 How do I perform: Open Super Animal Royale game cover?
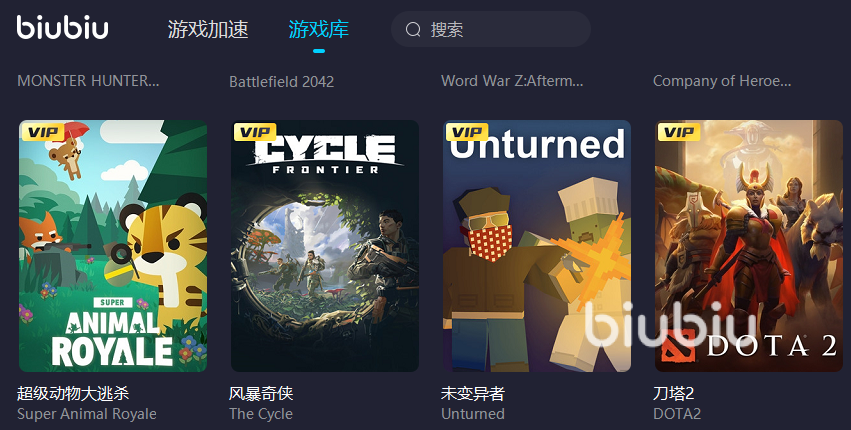point(113,246)
